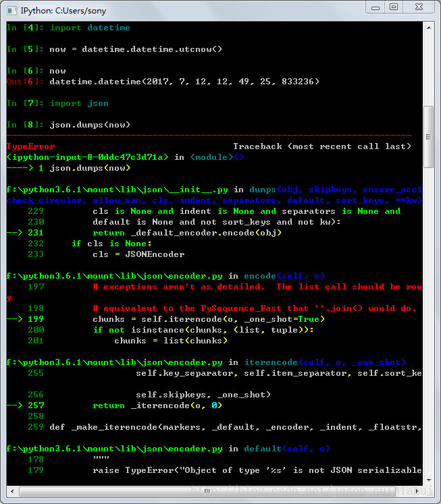Click '<ipython-input-8-0ddc47c3d71a>' text
This screenshot has width=441, height=504.
pos(87,157)
